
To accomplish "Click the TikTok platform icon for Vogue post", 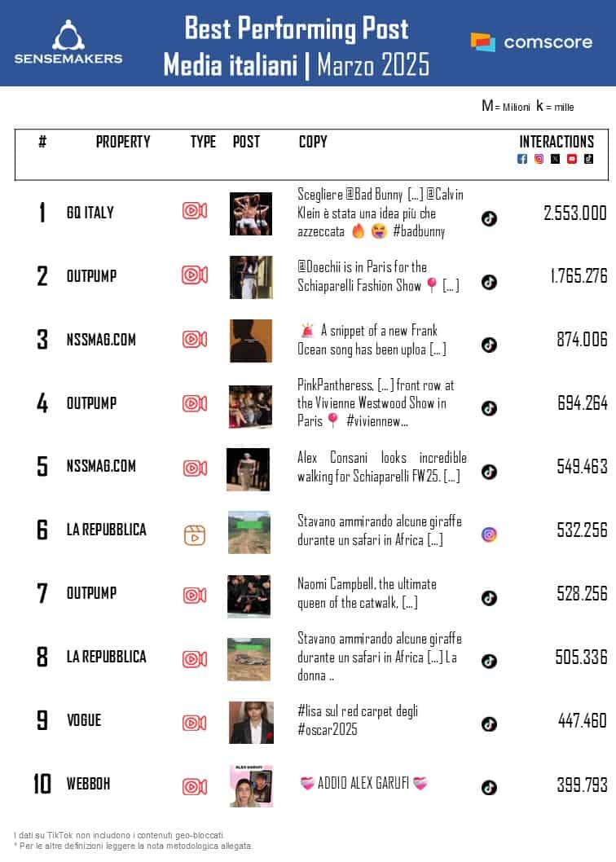I will pos(489,723).
